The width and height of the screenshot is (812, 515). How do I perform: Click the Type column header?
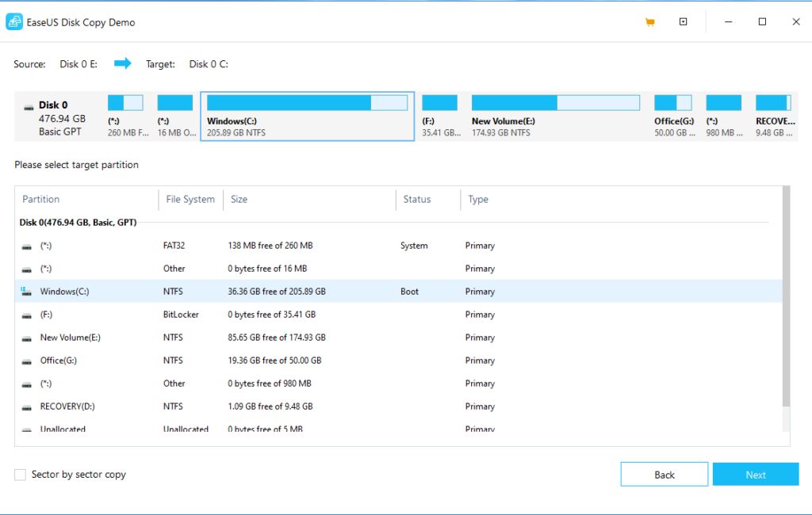click(x=478, y=200)
